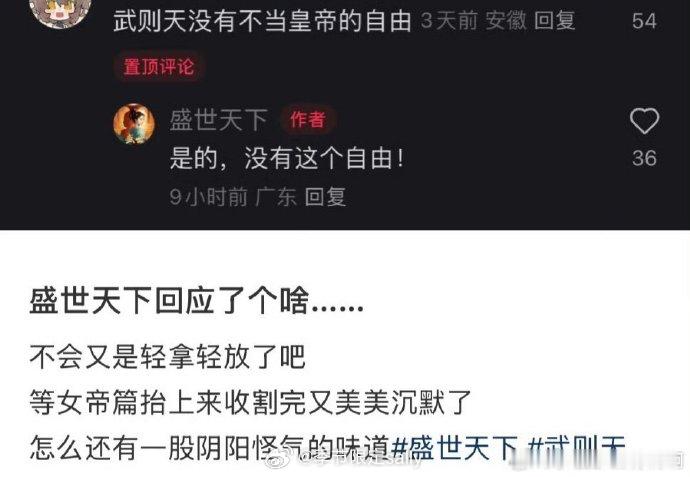690x477 pixels.
Task: Tap the 置顶评论 pinned badge
Action: point(158,67)
